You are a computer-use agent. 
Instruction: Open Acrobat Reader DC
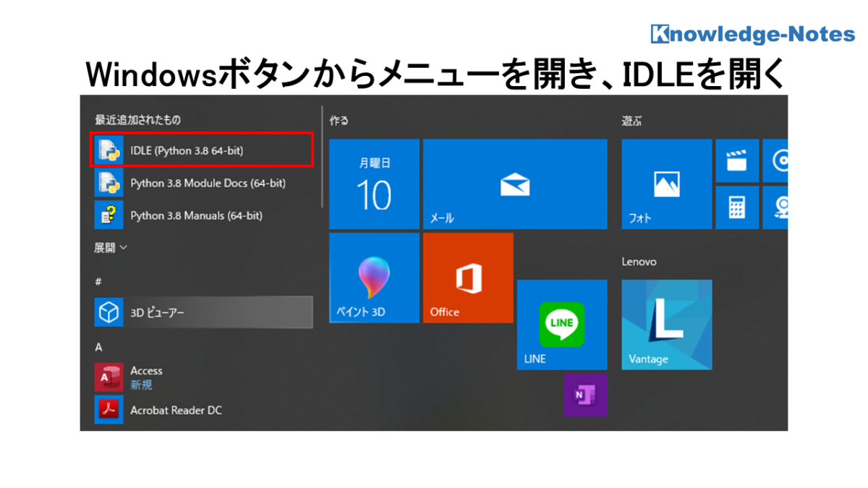tap(203, 410)
